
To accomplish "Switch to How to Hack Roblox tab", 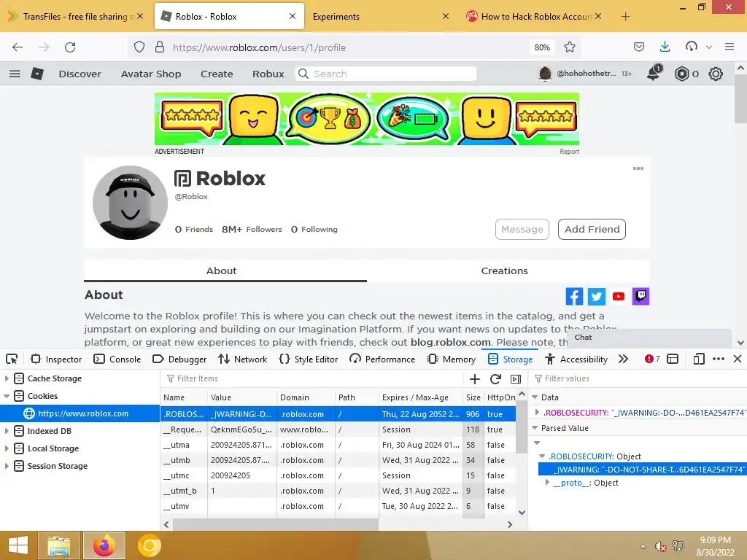I will pos(535,17).
